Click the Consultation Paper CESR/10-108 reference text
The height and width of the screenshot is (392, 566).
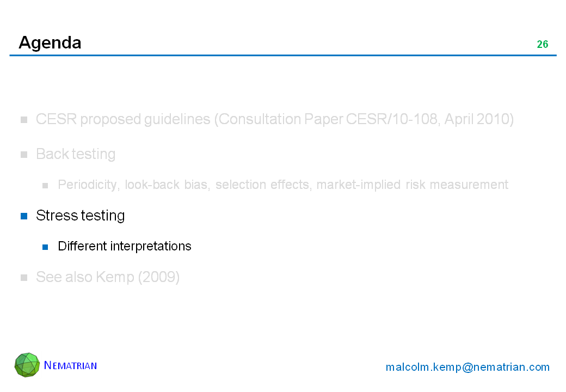[x=343, y=119]
